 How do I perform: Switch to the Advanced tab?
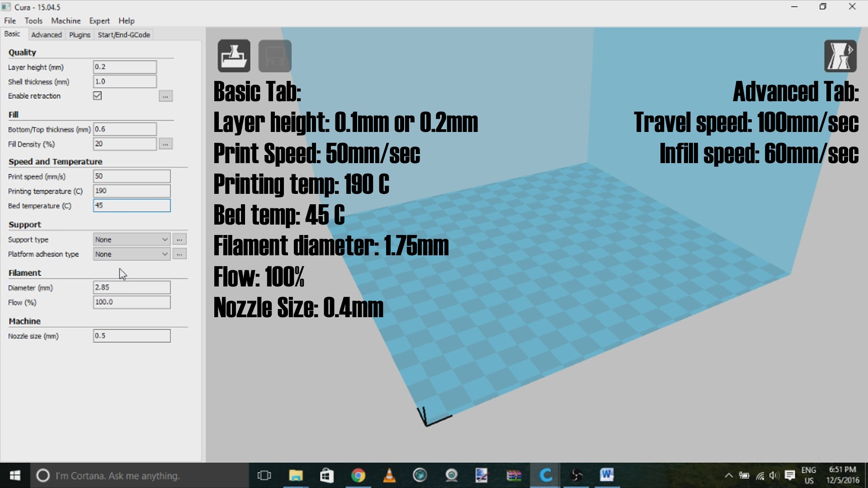coord(46,35)
